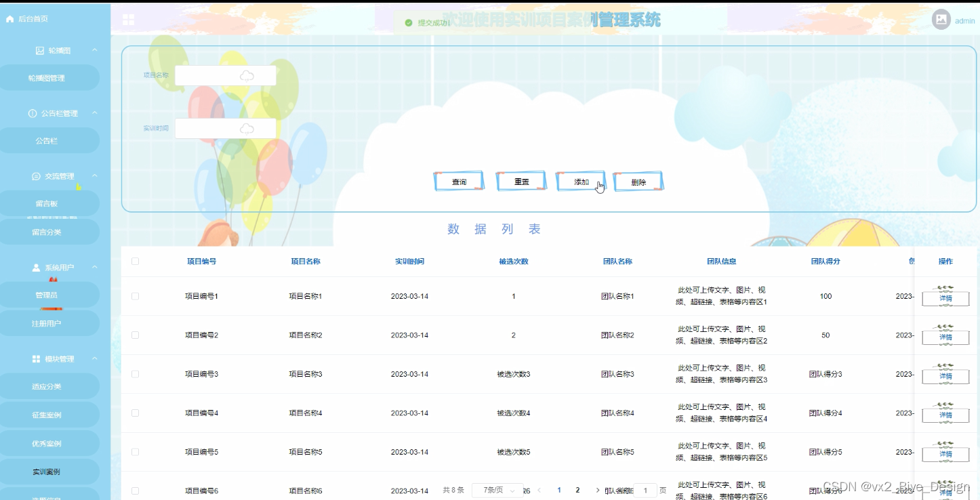Screen dimensions: 980x500
Task: Open 征集案例 menu item
Action: coord(47,415)
